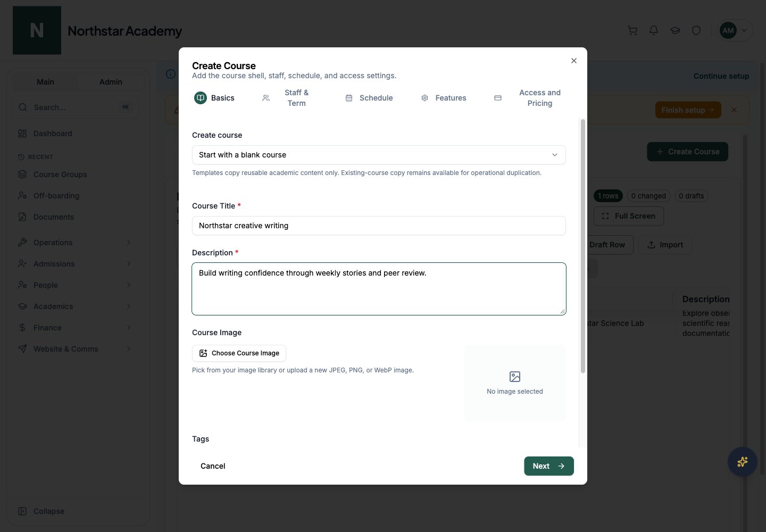Click the Continue setup link
Viewport: 766px width, 532px height.
(721, 76)
